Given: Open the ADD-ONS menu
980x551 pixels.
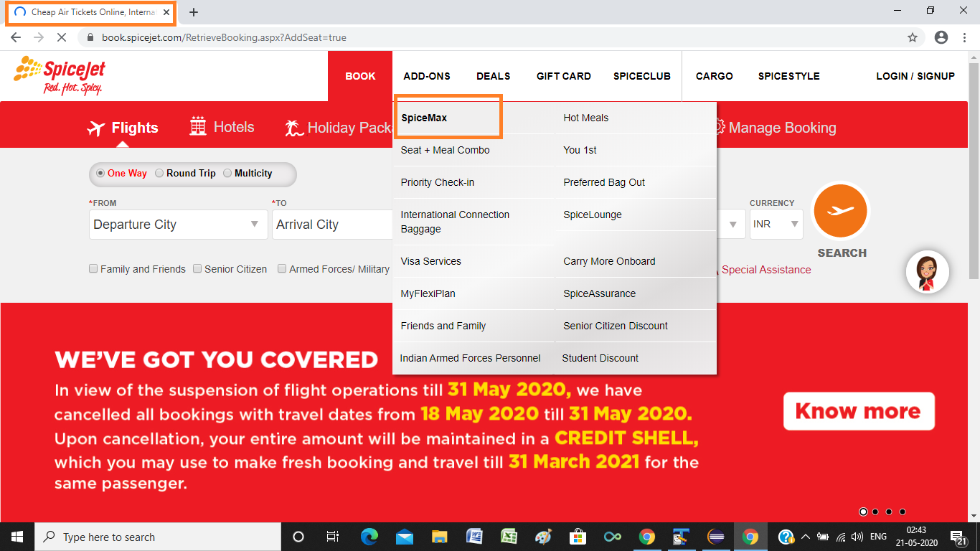Looking at the screenshot, I should click(427, 76).
